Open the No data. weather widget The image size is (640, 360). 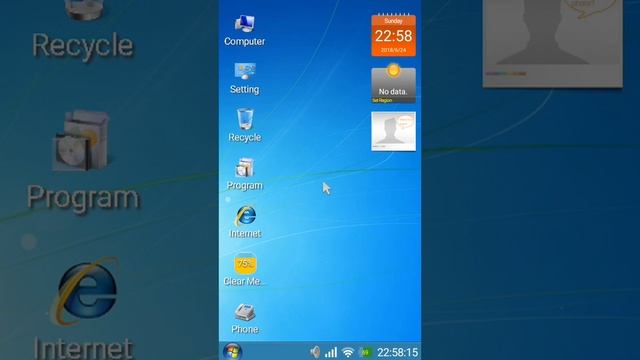[x=393, y=84]
